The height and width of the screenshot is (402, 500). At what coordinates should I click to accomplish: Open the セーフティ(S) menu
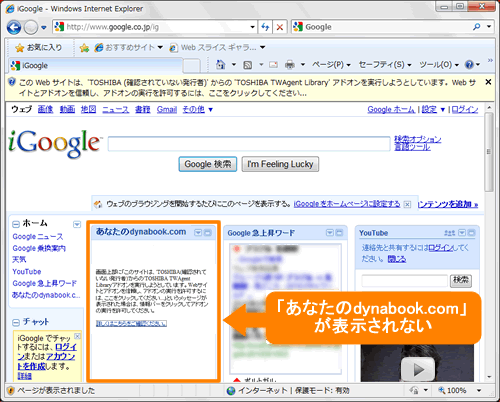click(x=385, y=65)
